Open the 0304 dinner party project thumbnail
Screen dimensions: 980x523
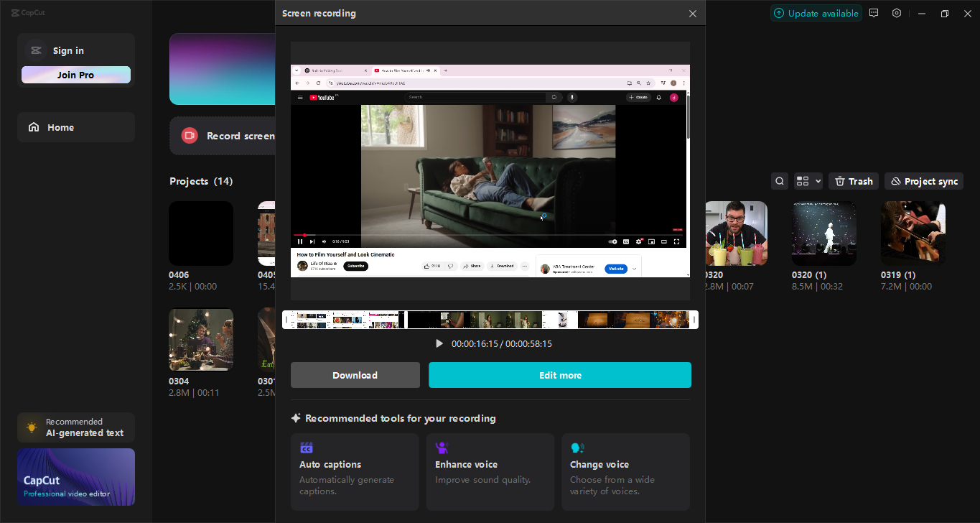[201, 340]
